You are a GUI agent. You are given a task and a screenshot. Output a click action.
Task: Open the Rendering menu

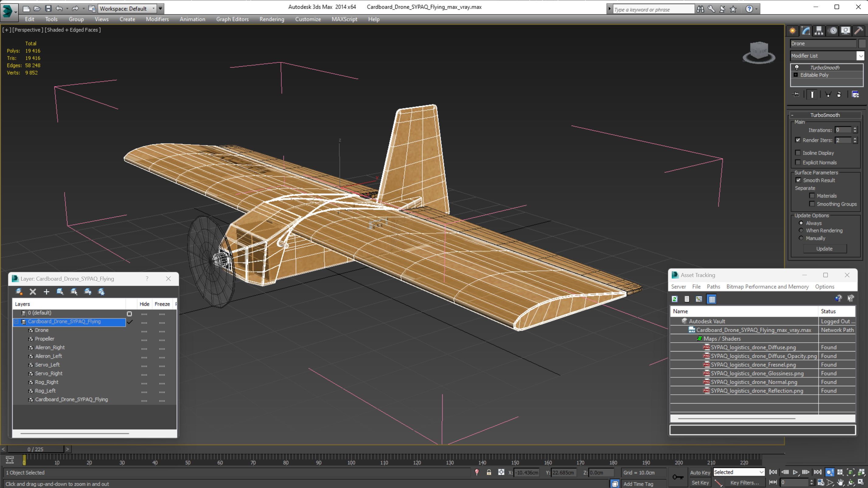[272, 19]
